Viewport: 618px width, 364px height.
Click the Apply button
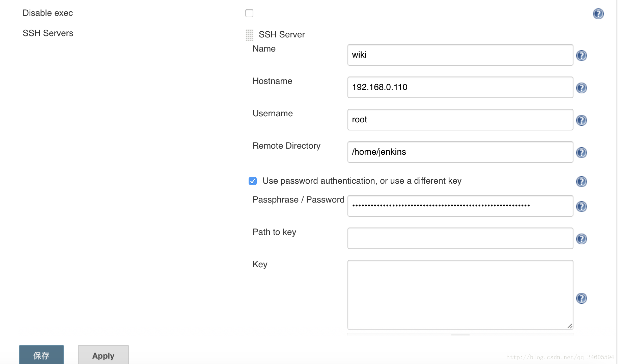(x=103, y=355)
